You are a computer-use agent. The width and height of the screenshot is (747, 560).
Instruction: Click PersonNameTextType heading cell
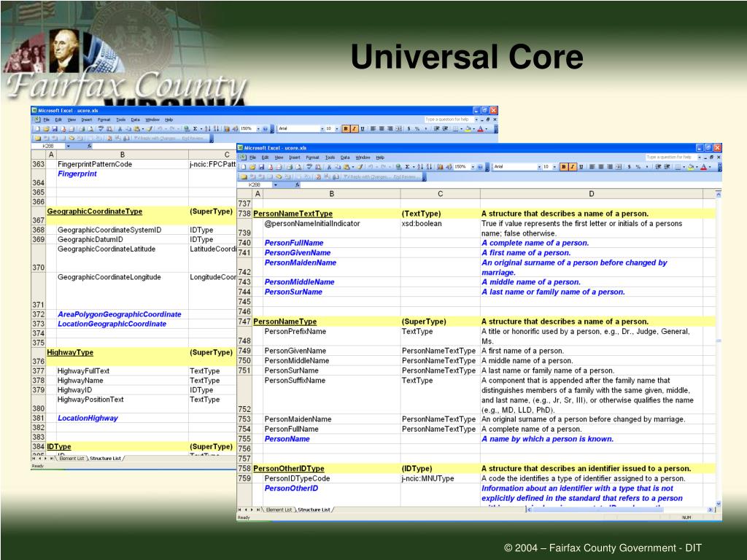click(x=293, y=214)
